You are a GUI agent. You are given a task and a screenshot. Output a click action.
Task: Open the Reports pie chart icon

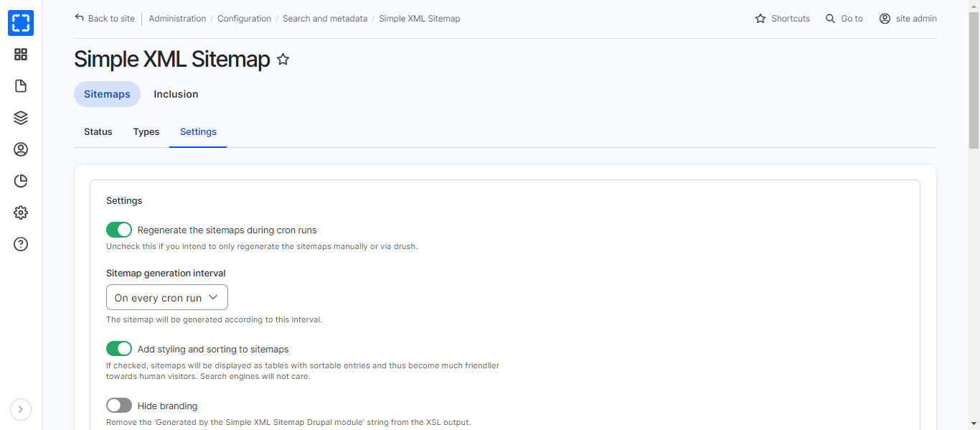(x=21, y=181)
